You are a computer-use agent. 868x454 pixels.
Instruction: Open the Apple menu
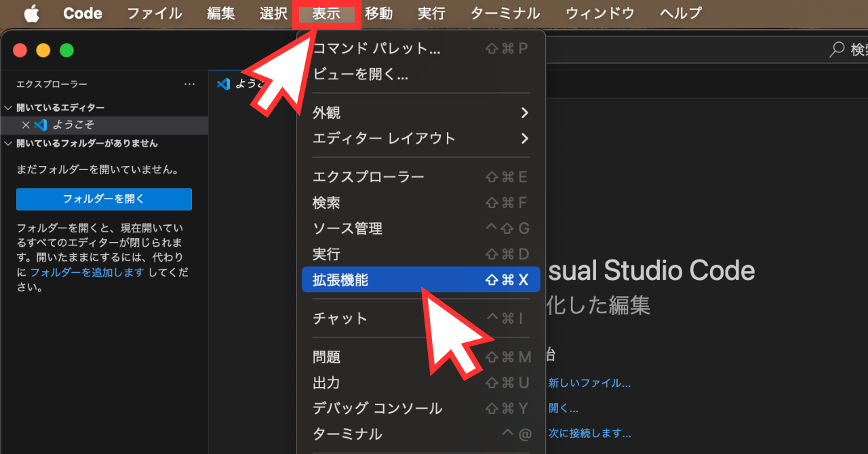[x=31, y=13]
